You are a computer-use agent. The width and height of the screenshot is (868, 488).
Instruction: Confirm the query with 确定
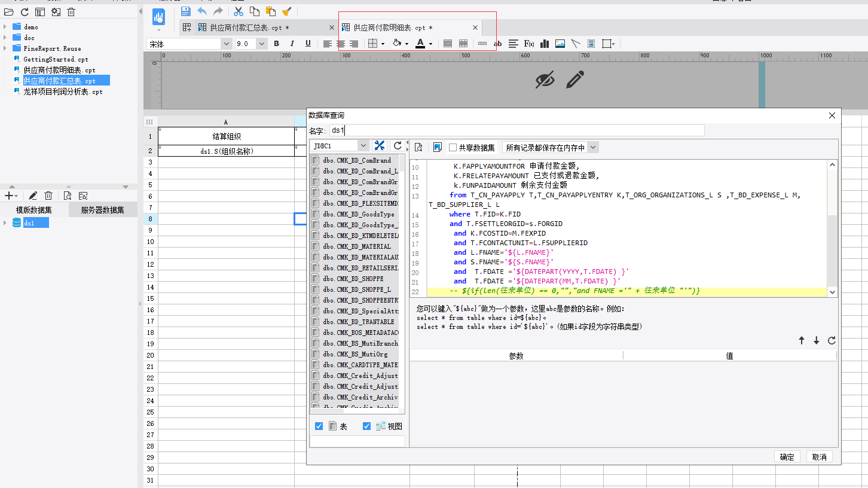pos(787,457)
